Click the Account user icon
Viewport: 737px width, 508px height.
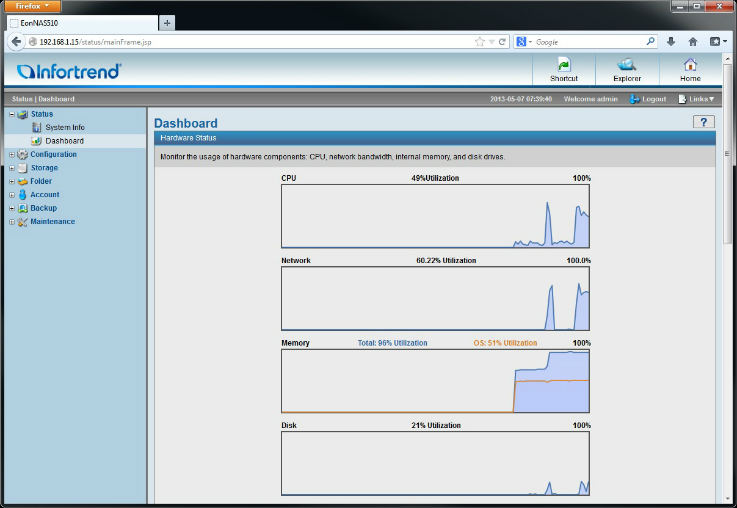[23, 195]
